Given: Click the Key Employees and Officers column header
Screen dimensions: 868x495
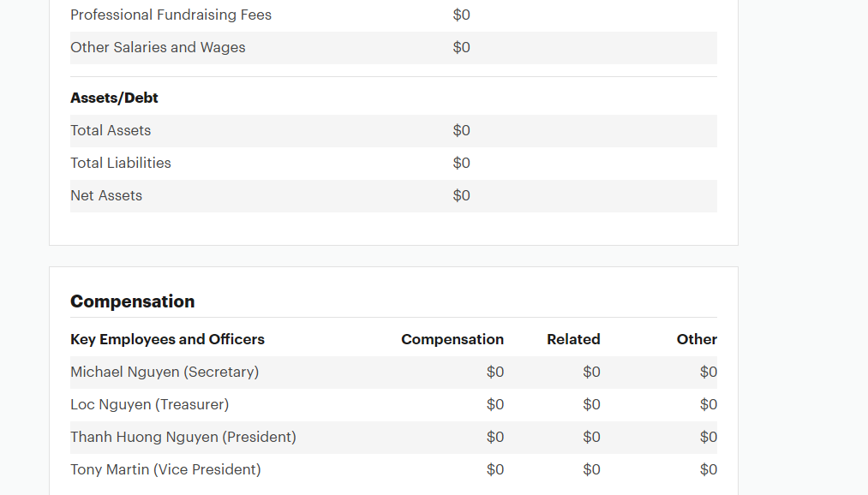Looking at the screenshot, I should pyautogui.click(x=167, y=339).
